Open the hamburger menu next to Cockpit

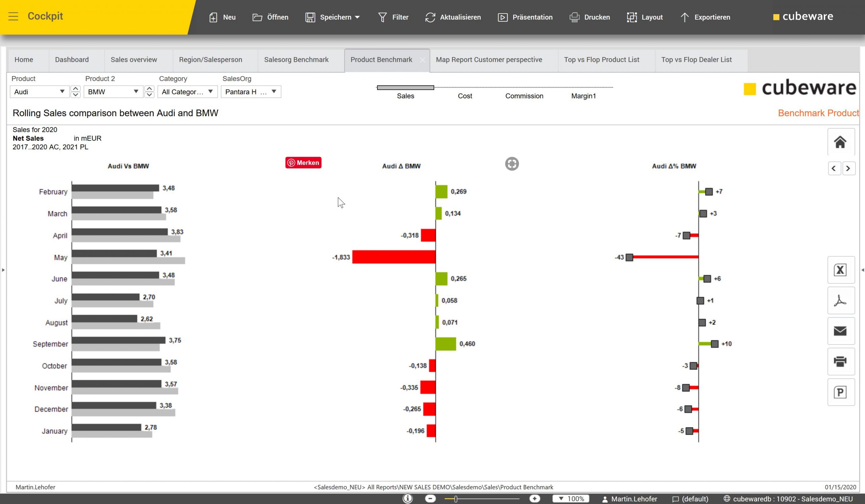point(13,16)
